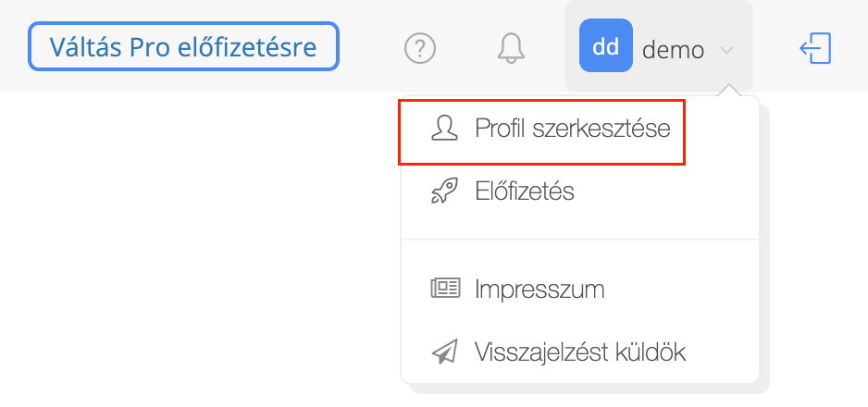The image size is (868, 407).
Task: Show notifications via the bell icon
Action: coord(511,49)
